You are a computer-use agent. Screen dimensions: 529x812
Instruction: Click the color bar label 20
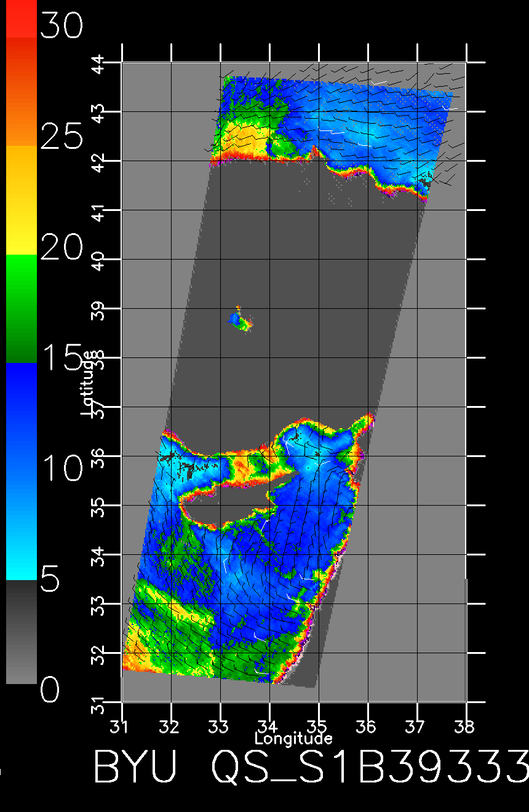pos(61,248)
